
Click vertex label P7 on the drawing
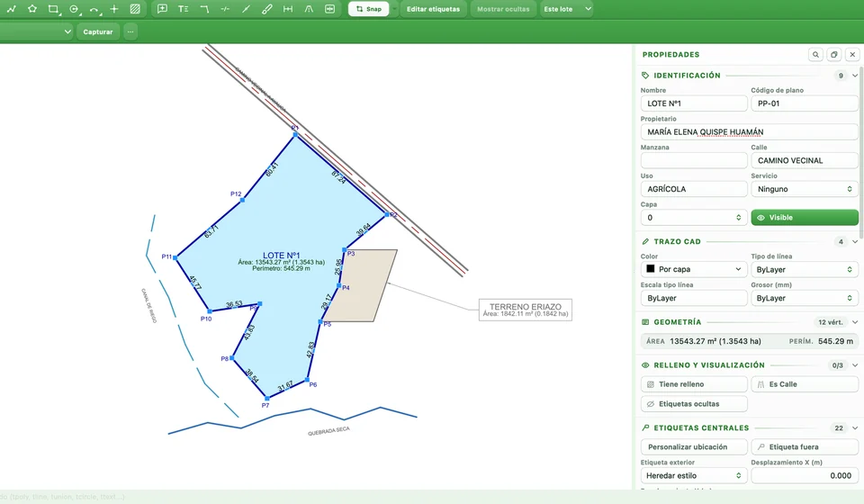coord(265,405)
